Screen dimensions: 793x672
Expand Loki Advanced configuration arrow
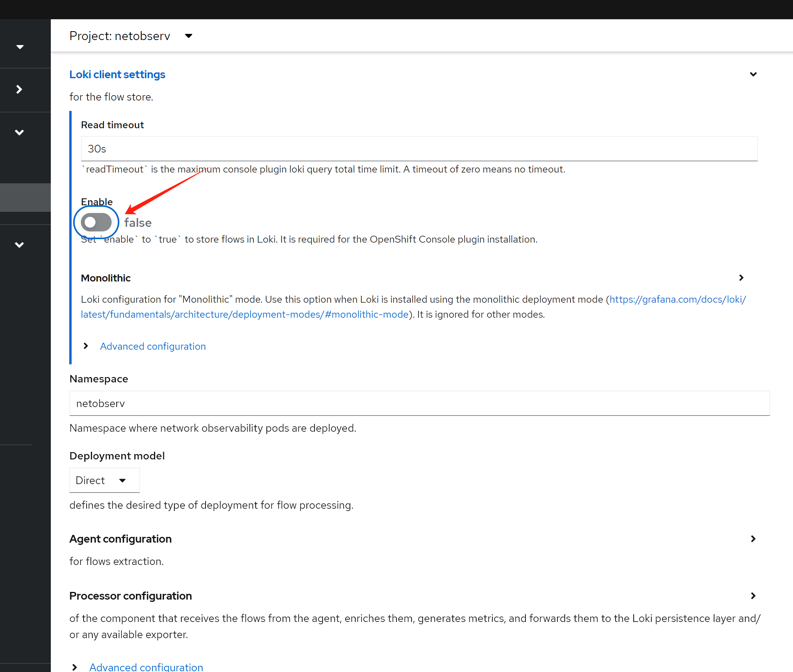pos(86,346)
